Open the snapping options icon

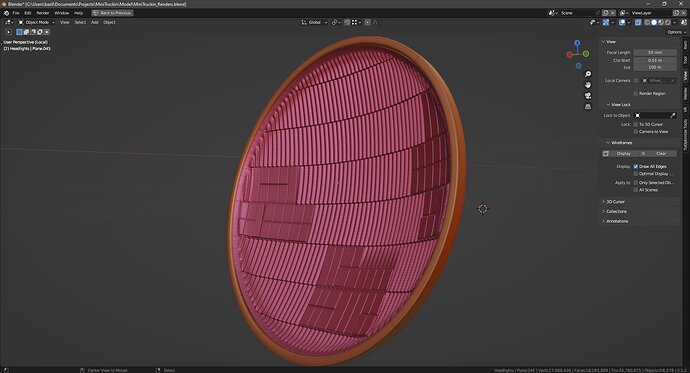coord(356,22)
